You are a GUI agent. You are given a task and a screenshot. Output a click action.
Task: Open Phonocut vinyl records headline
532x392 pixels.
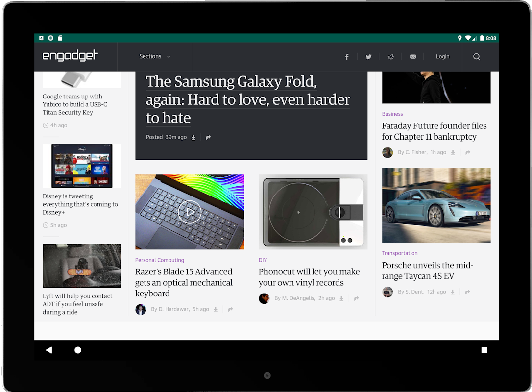coord(309,277)
